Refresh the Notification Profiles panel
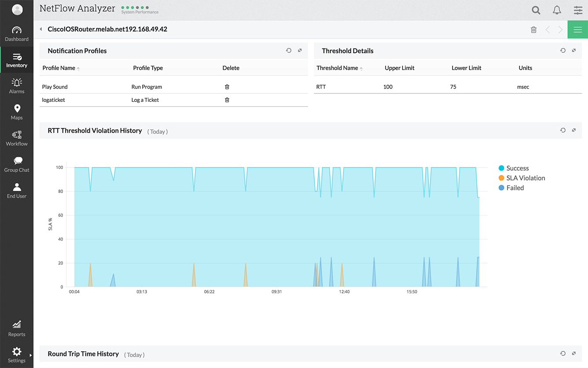 289,51
